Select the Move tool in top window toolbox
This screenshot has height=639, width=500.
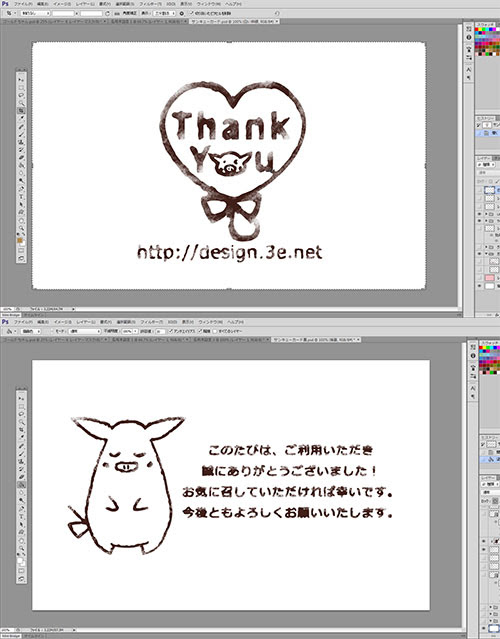[x=22, y=80]
